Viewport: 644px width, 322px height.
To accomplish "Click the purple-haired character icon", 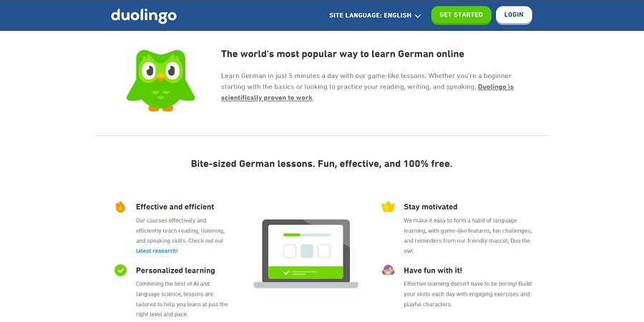I will (x=388, y=270).
